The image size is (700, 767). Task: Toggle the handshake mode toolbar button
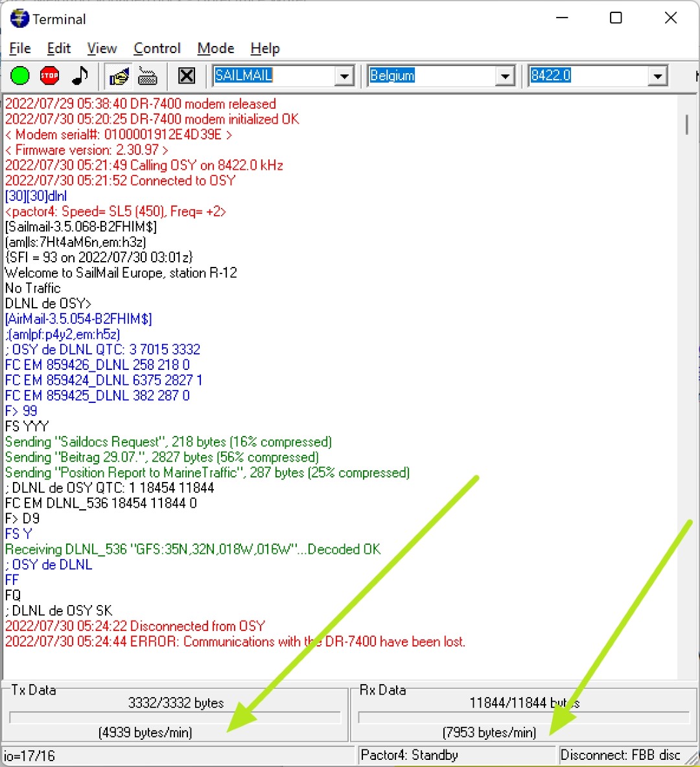(x=119, y=76)
